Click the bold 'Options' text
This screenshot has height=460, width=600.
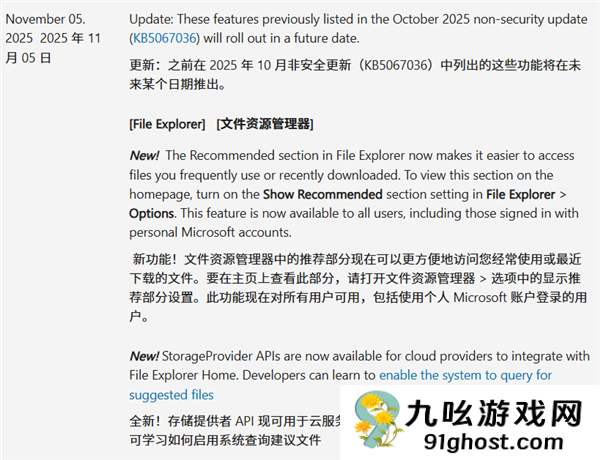point(151,213)
